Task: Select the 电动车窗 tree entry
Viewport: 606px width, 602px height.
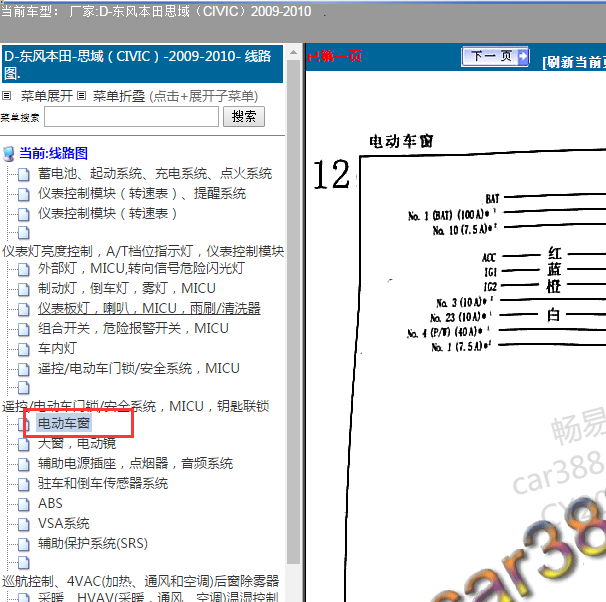Action: click(x=64, y=423)
